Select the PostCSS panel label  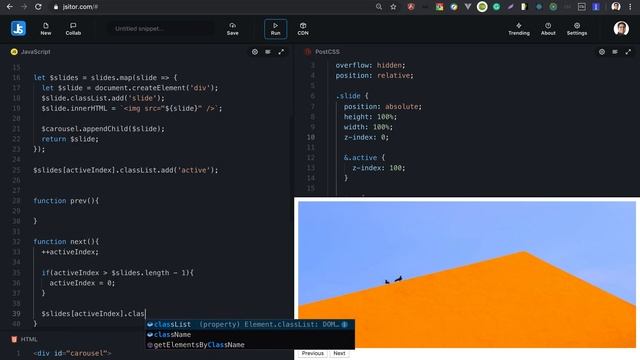click(327, 52)
